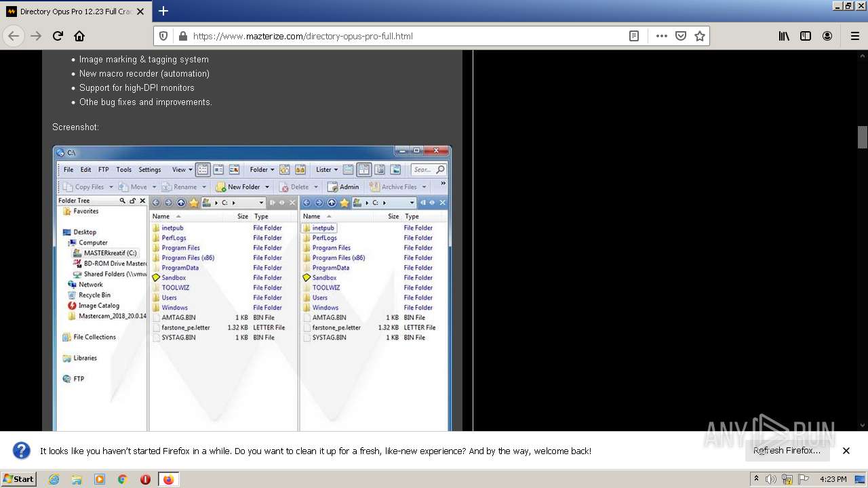868x488 pixels.
Task: Dismiss the Firefox refresh notification bar
Action: (x=846, y=451)
